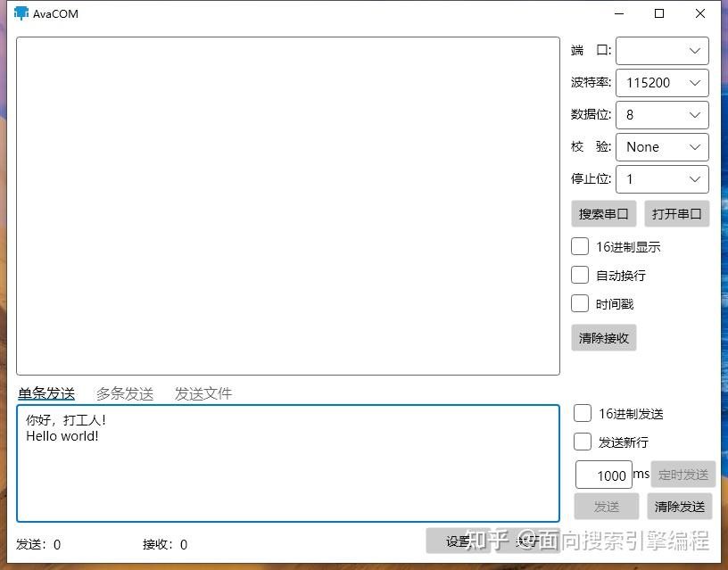The width and height of the screenshot is (728, 570).
Task: Click the 1000 ms interval input field
Action: tap(604, 475)
